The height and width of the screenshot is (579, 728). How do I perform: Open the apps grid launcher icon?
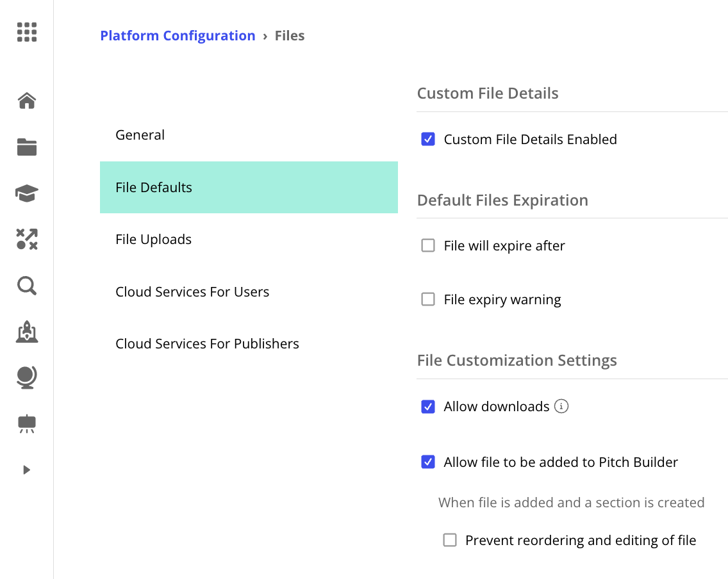pos(26,32)
